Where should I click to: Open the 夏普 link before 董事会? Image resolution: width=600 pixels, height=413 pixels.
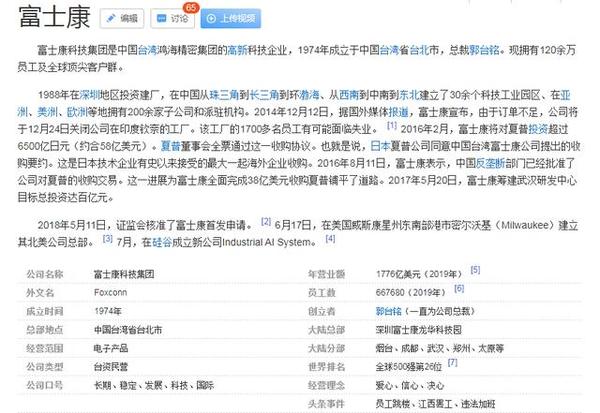pos(171,146)
